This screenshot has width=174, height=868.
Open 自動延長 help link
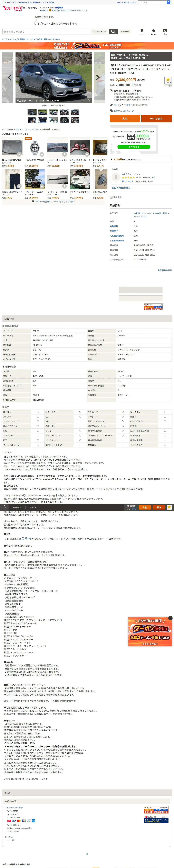[x=114, y=226]
